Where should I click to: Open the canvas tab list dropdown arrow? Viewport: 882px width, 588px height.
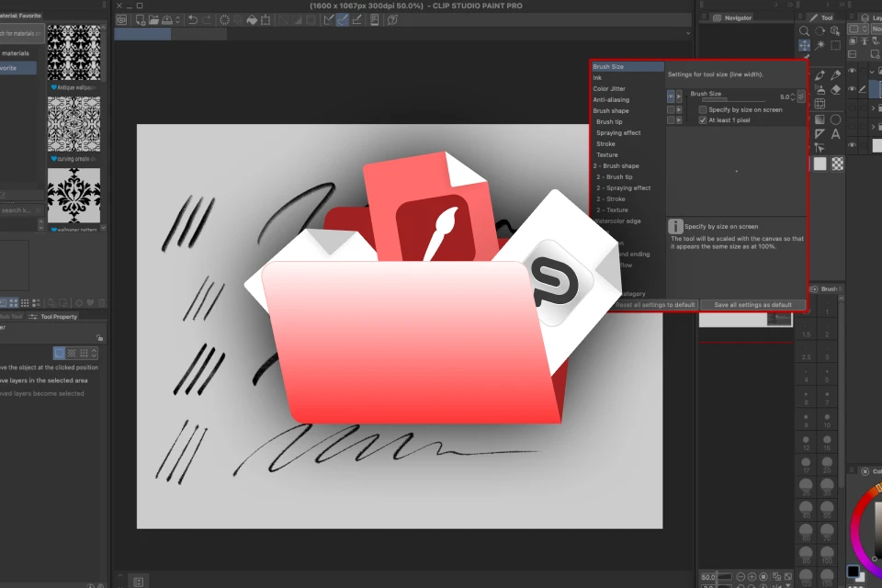point(687,33)
